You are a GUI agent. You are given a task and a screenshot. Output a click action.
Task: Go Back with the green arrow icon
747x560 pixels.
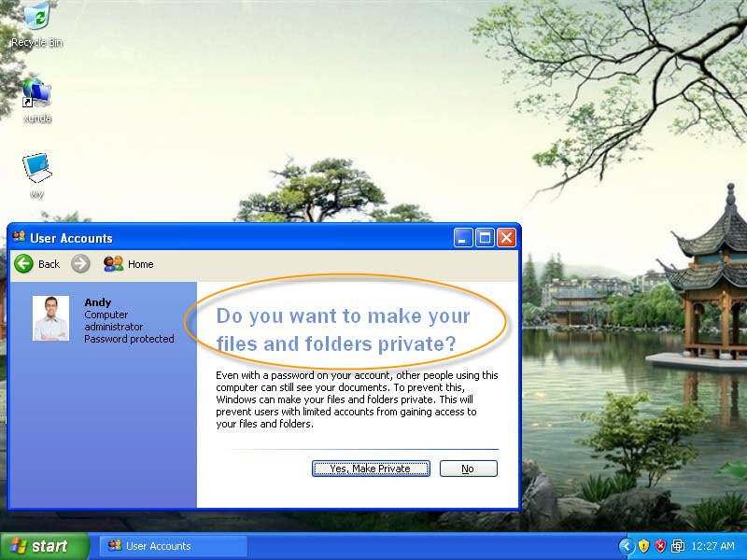23,263
